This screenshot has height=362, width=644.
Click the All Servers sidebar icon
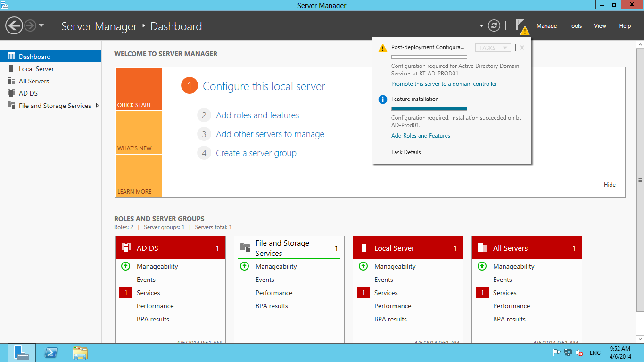click(x=11, y=81)
